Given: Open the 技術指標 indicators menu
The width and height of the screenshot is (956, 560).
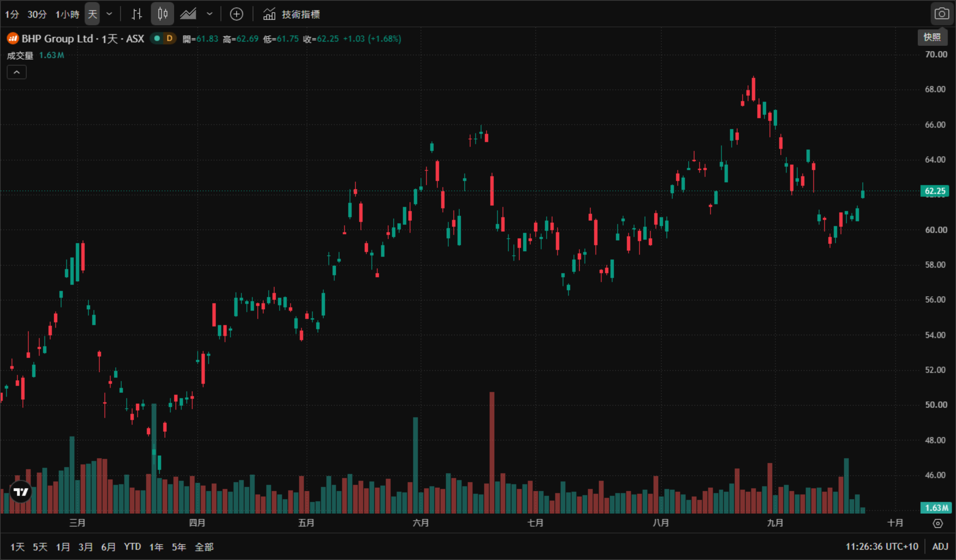Looking at the screenshot, I should tap(291, 14).
